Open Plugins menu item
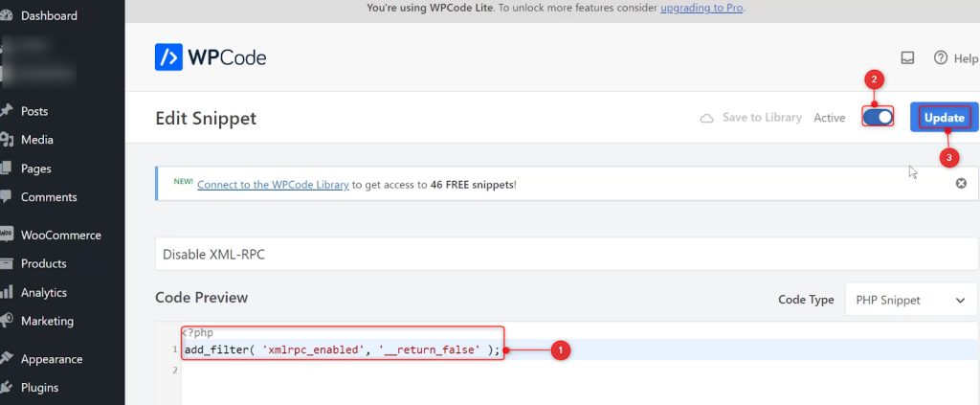This screenshot has height=405, width=980. (x=40, y=388)
